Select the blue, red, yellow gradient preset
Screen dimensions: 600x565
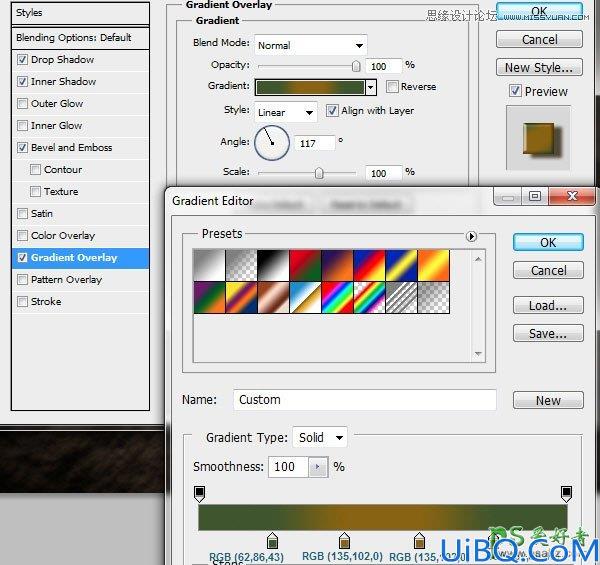coord(369,265)
